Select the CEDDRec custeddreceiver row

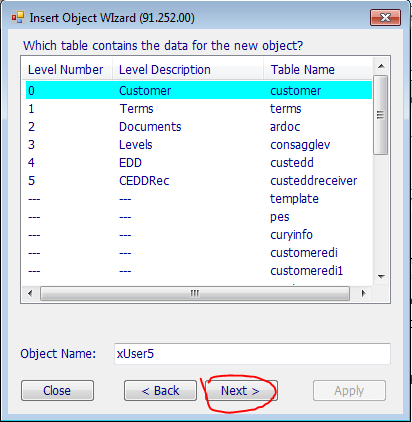[x=199, y=181]
